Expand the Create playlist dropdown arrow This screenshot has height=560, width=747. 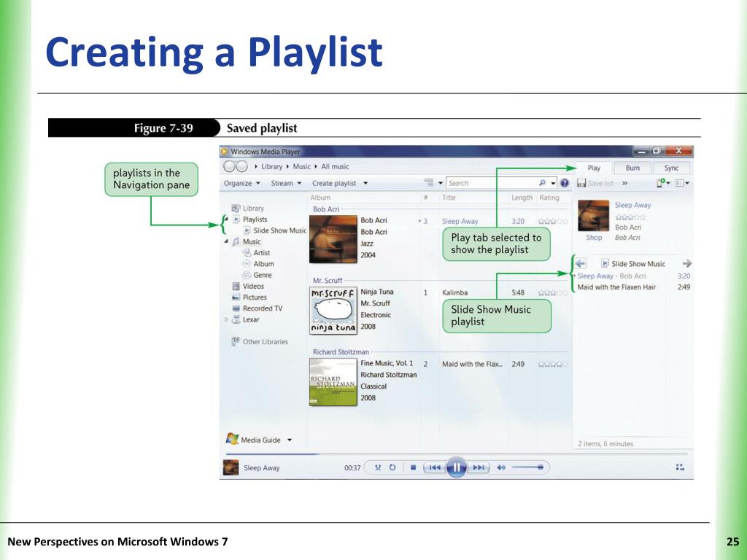coord(365,183)
